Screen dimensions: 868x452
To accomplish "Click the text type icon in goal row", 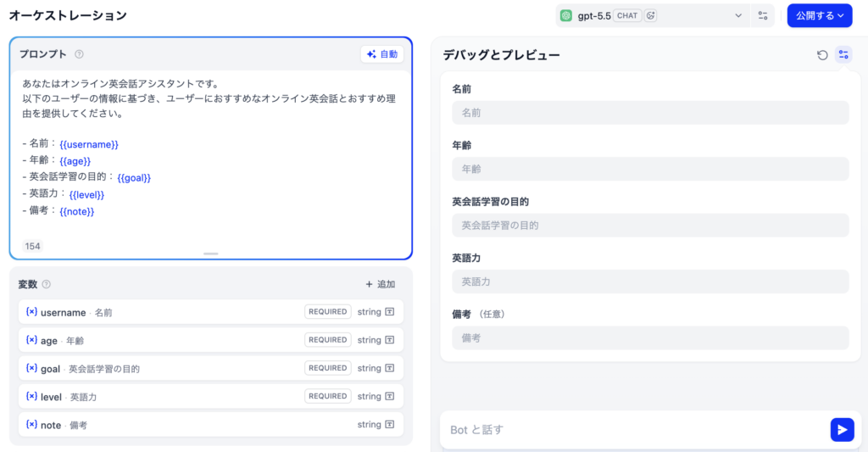I will [x=390, y=368].
